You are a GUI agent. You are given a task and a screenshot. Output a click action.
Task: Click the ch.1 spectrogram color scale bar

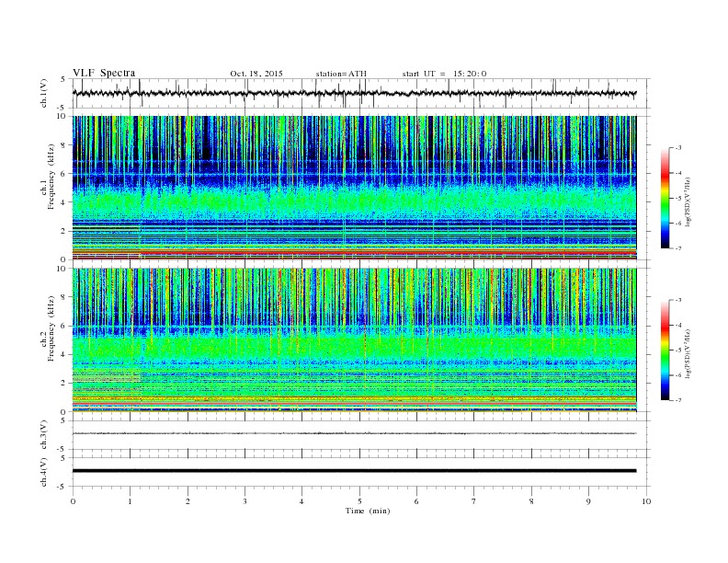(x=665, y=199)
